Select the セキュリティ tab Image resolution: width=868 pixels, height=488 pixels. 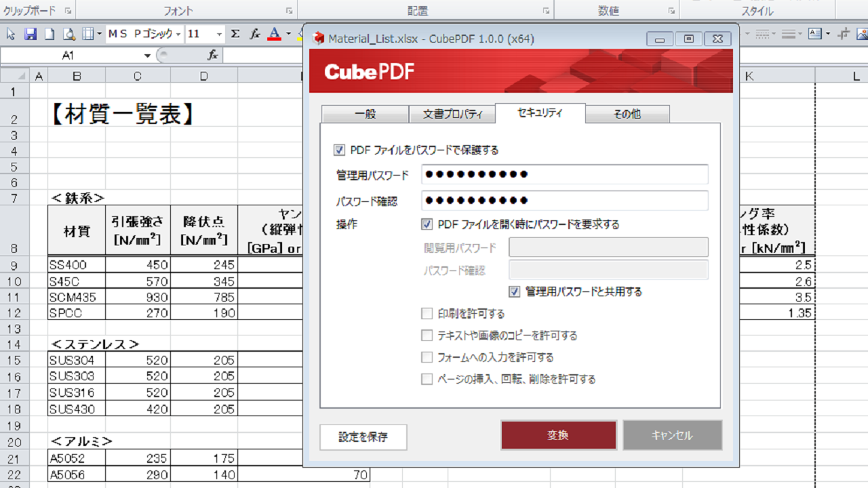tap(540, 113)
